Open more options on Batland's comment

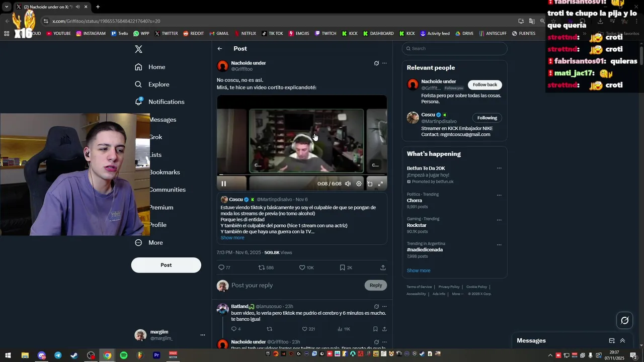384,306
